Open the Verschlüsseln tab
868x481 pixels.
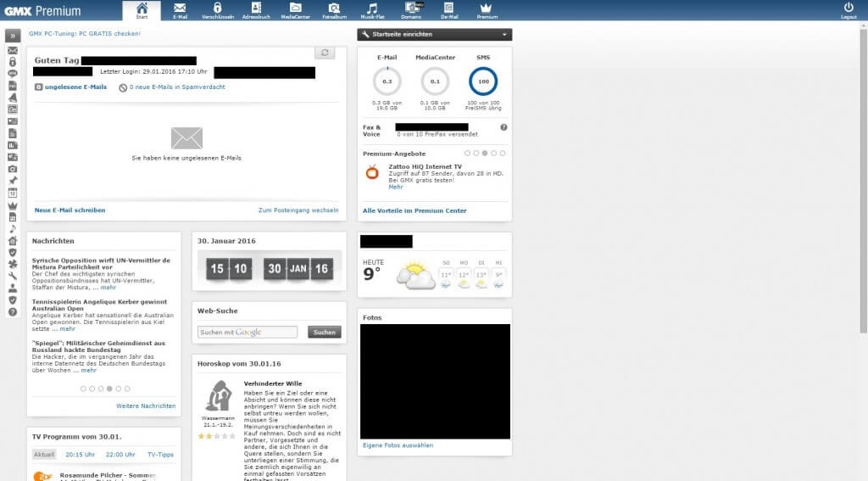coord(218,10)
